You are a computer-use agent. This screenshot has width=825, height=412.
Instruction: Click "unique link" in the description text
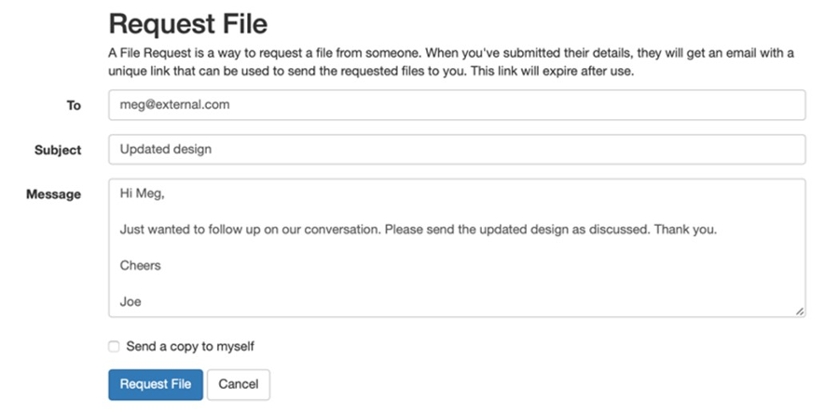pos(140,72)
